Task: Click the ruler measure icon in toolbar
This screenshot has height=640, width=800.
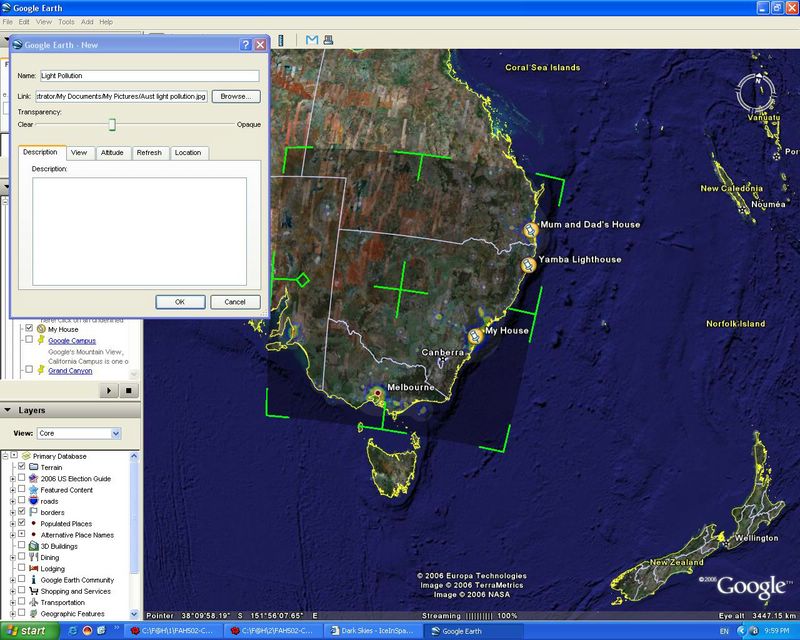Action: [x=281, y=40]
